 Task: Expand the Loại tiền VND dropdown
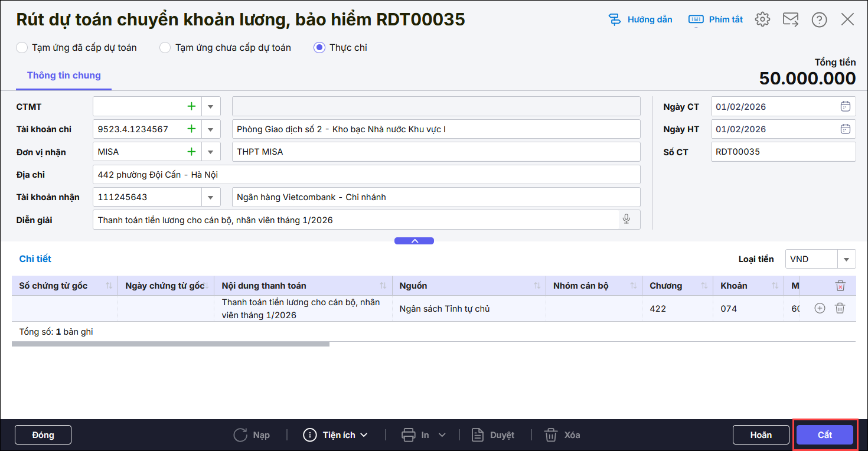846,259
